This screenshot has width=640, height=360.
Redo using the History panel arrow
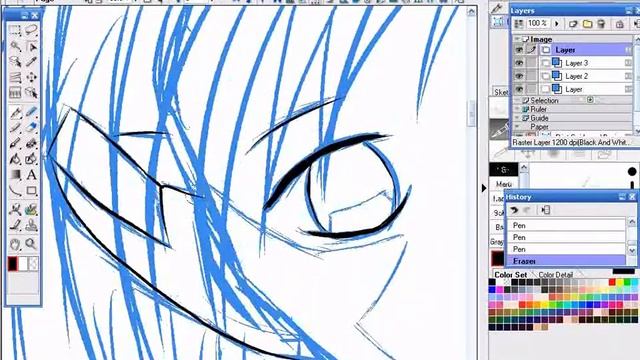pyautogui.click(x=527, y=210)
